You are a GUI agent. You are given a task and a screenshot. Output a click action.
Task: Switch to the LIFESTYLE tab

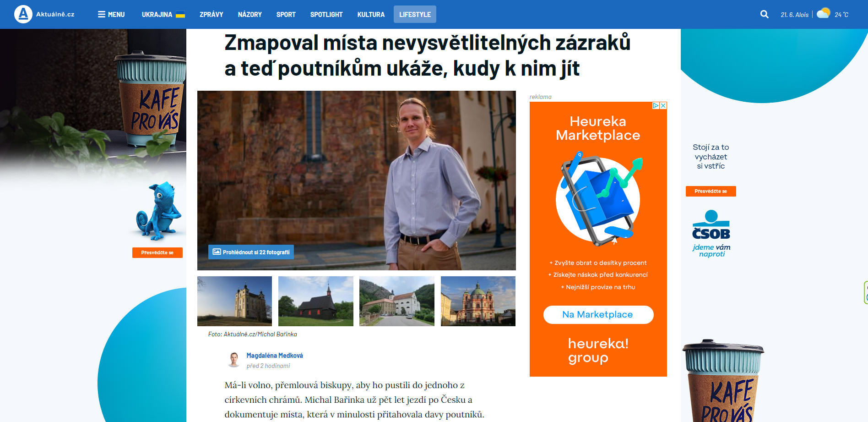415,14
